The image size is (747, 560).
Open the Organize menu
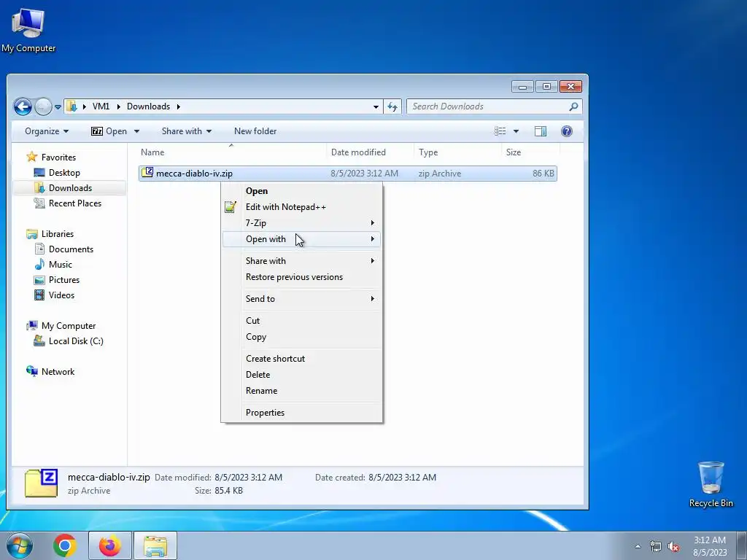click(x=47, y=131)
